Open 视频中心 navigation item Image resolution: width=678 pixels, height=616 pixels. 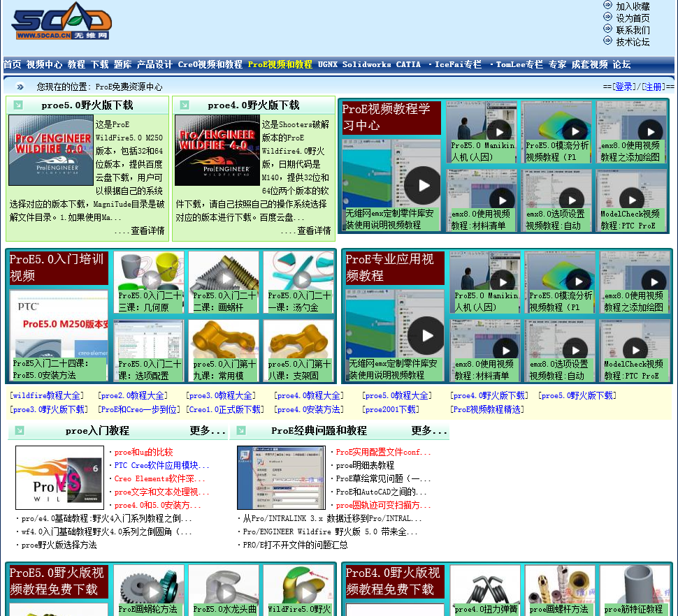[44, 64]
